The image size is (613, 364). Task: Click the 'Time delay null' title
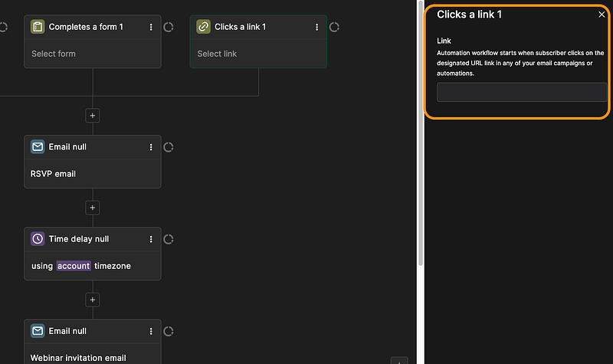[79, 239]
